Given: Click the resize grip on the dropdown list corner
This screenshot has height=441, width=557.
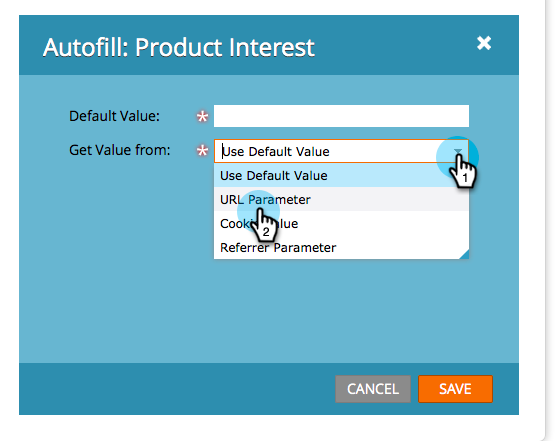Looking at the screenshot, I should 464,254.
